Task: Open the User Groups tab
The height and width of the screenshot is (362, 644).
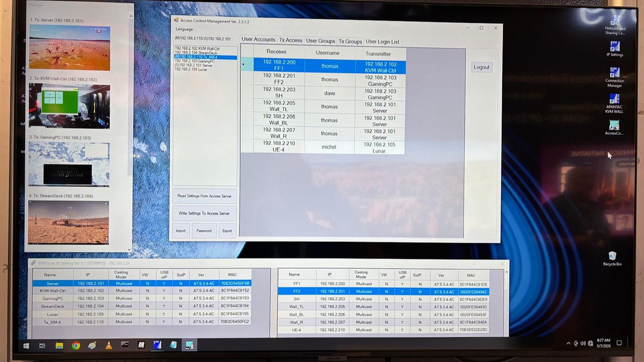Action: 320,41
